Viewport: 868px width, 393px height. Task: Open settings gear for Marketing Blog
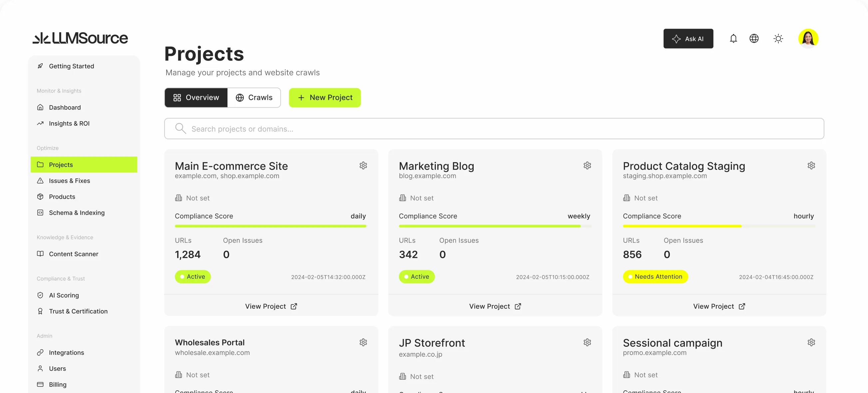coord(587,166)
